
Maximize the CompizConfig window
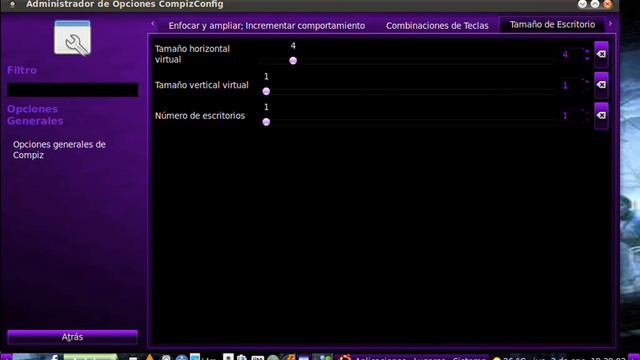pos(595,4)
